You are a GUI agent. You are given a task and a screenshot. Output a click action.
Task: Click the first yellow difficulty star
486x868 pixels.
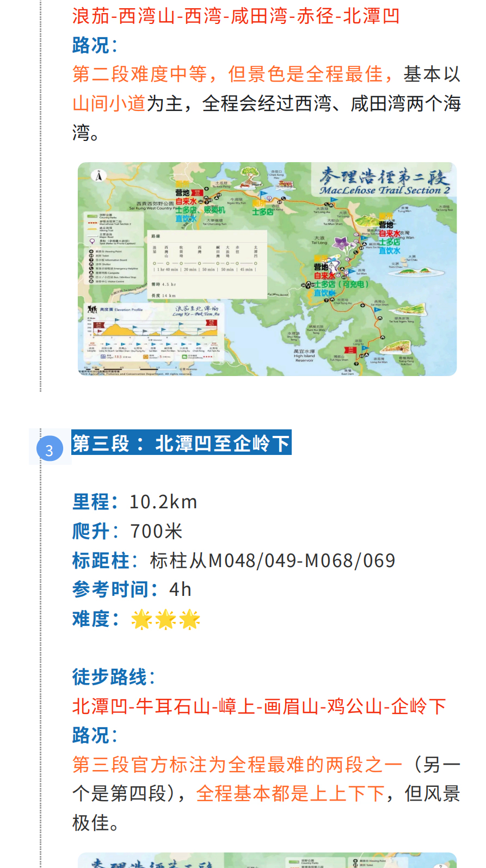142,619
